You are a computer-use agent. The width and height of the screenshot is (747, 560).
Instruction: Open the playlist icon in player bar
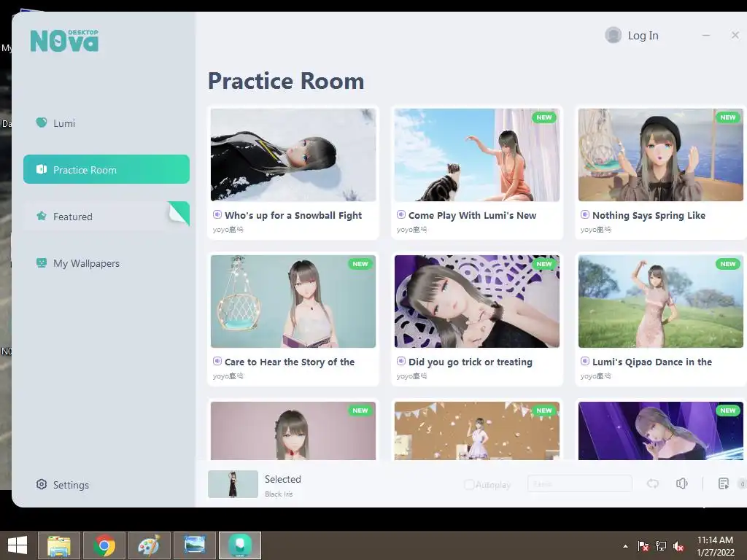click(x=723, y=484)
